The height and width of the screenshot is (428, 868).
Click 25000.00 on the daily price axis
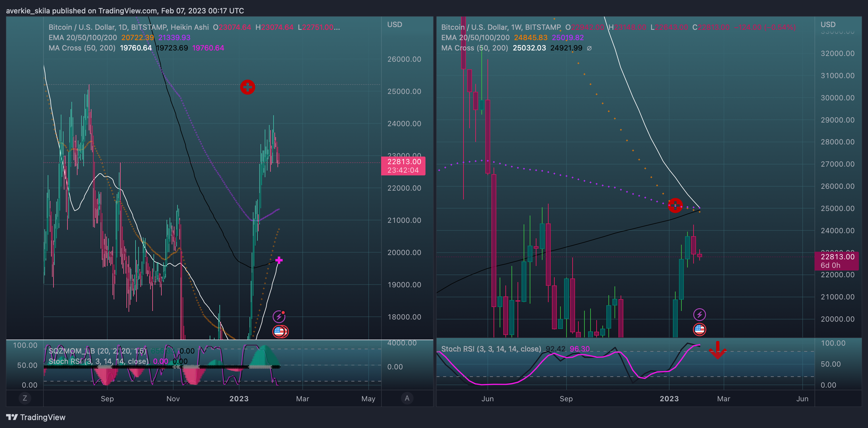[404, 92]
